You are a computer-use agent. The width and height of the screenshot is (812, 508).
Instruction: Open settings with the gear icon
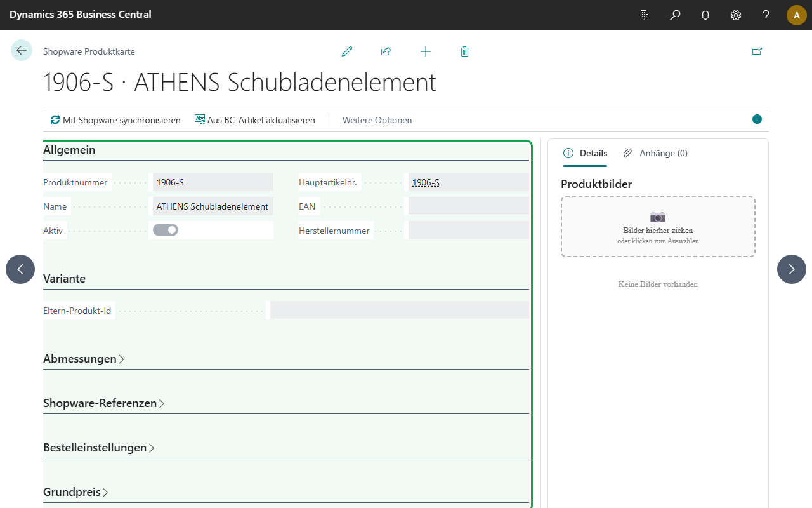coord(735,15)
